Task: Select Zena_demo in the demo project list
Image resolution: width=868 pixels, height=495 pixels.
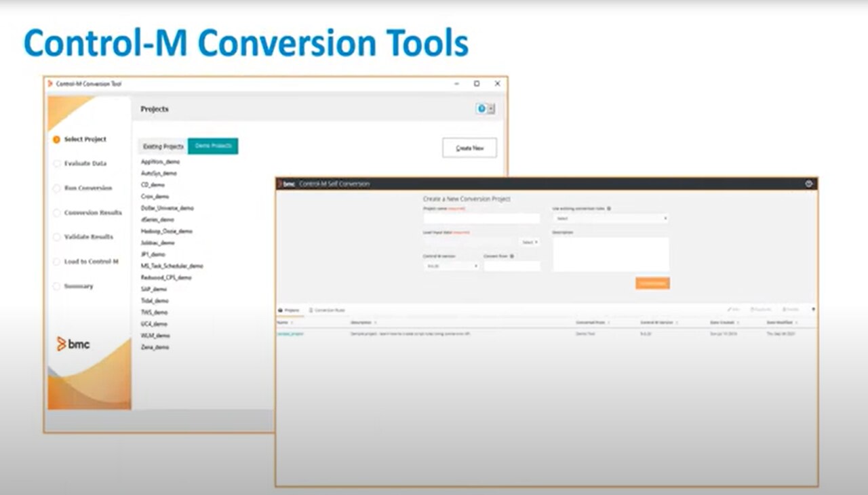Action: (x=155, y=346)
